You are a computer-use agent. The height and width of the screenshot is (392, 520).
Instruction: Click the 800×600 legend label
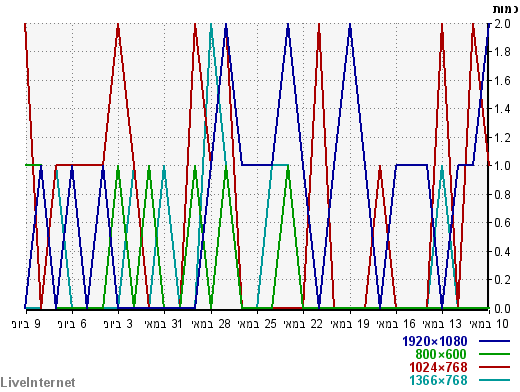point(441,354)
